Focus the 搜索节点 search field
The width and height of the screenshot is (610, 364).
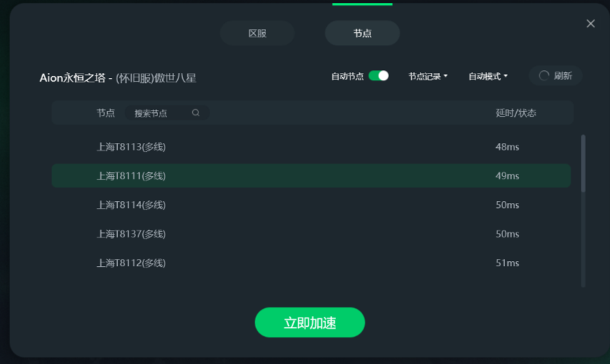(x=167, y=113)
